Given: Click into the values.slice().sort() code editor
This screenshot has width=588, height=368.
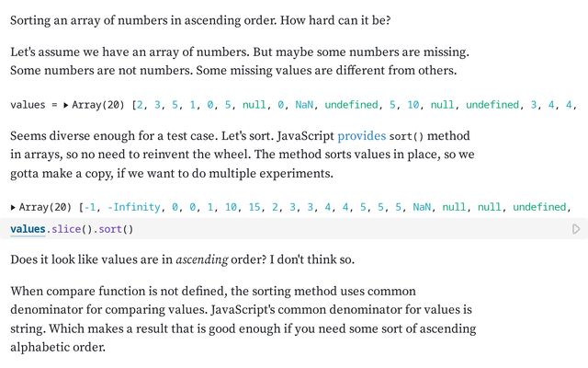Looking at the screenshot, I should coord(276,229).
